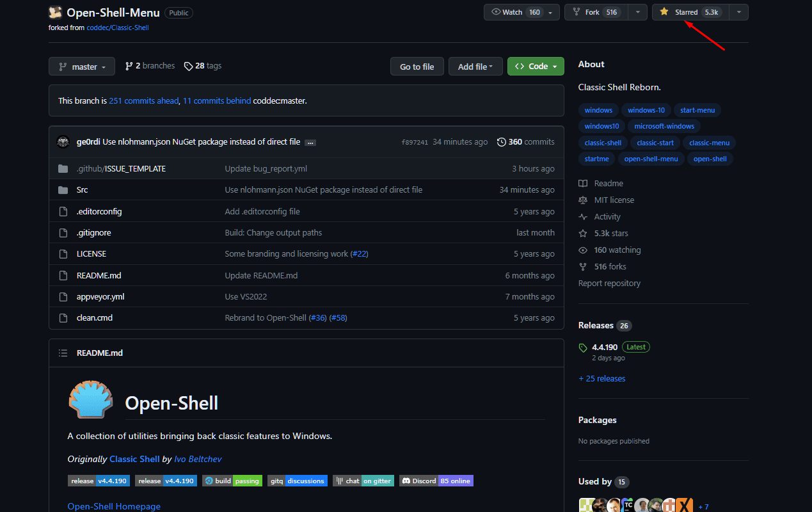Viewport: 812px width, 512px height.
Task: Open the chat on gitter badge
Action: tap(363, 481)
